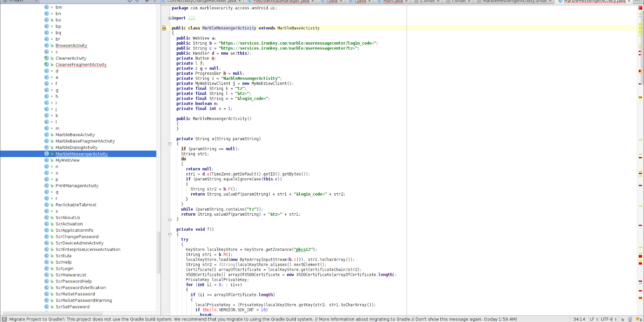
Task: Click the class icon beside BrowserActivity
Action: coord(46,45)
